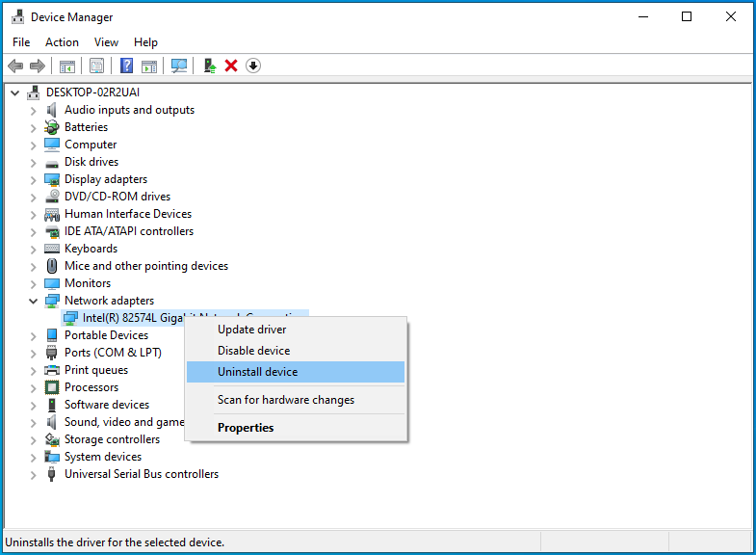This screenshot has height=555, width=756.
Task: Open the View menu
Action: tap(106, 42)
